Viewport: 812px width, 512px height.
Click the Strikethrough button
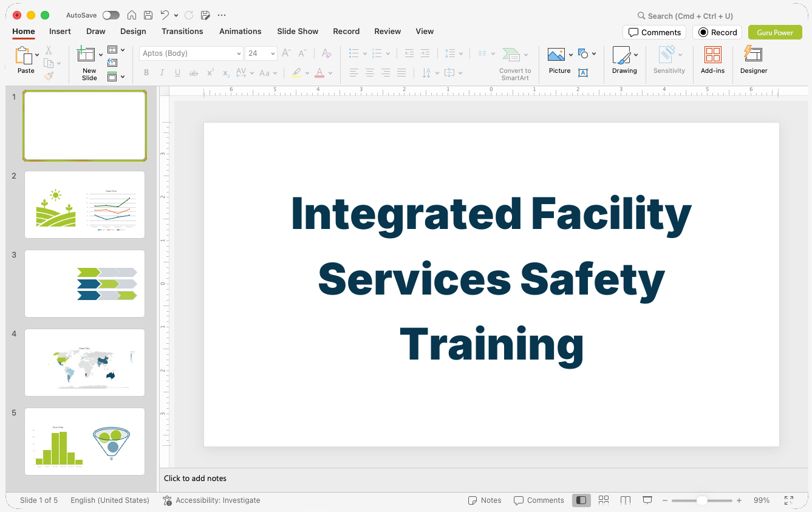[194, 73]
